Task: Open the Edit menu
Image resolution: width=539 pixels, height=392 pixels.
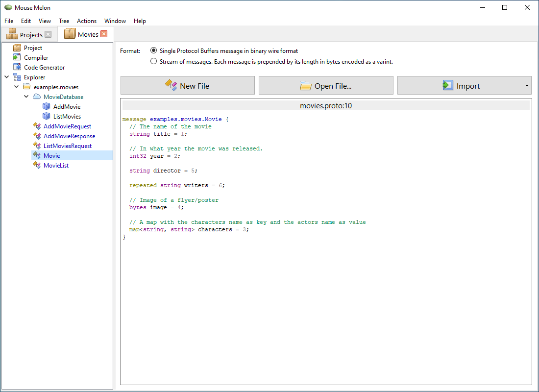Action: coord(26,21)
